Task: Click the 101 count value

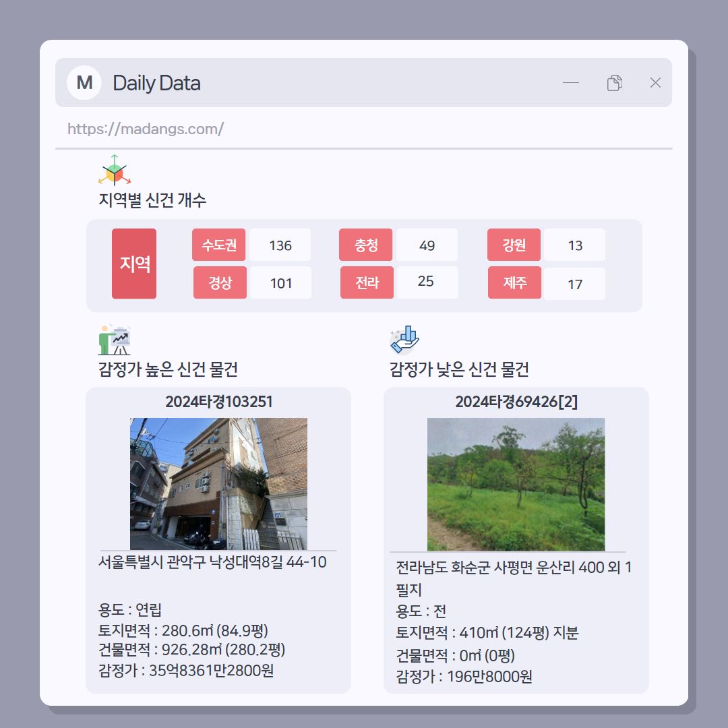Action: 281,282
